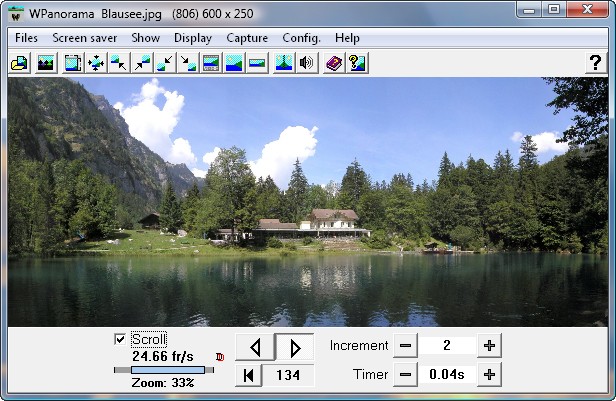Screen dimensions: 616x401
Task: Click the zipper landscape toolbar icon
Action: click(x=284, y=63)
